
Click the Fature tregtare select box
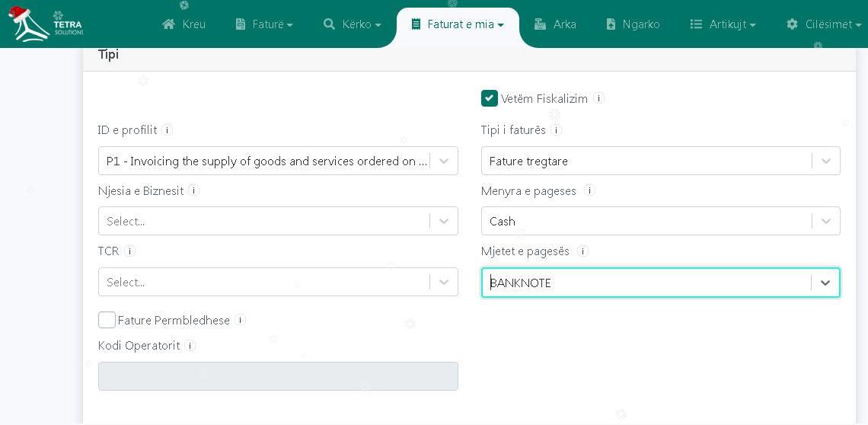point(660,161)
